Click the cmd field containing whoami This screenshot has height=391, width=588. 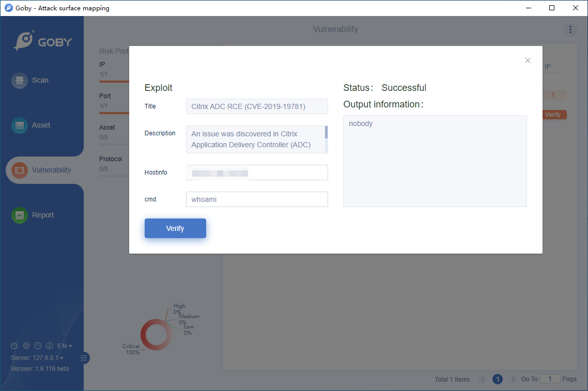tap(257, 199)
